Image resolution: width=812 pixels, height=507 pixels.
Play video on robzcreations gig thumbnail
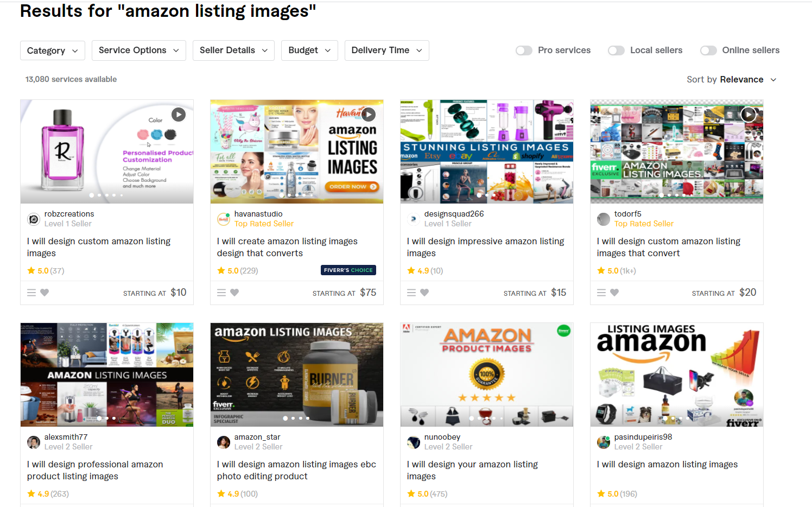[179, 115]
